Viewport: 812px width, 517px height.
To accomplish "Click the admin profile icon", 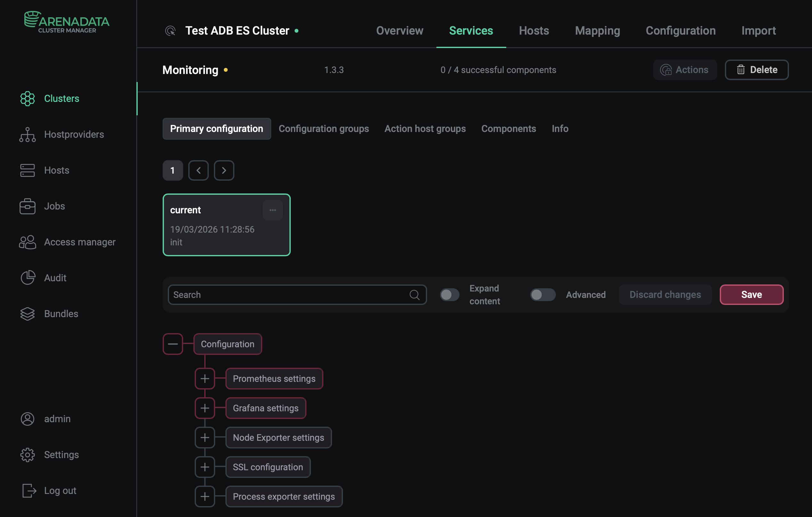I will [27, 419].
